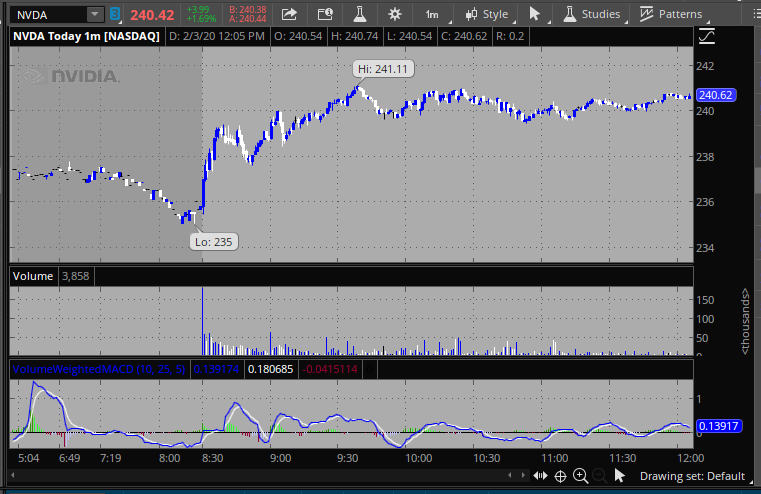Click the 9:30 time axis label

[x=347, y=458]
